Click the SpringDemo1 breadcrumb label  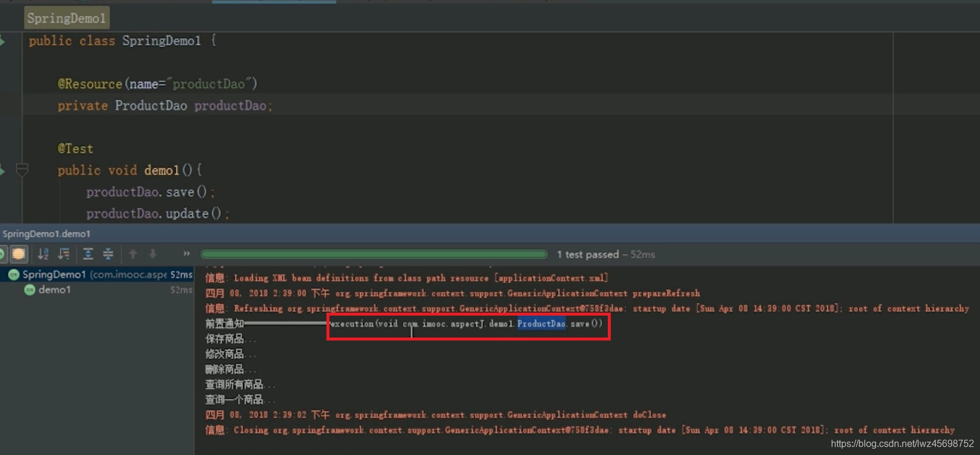pyautogui.click(x=66, y=18)
